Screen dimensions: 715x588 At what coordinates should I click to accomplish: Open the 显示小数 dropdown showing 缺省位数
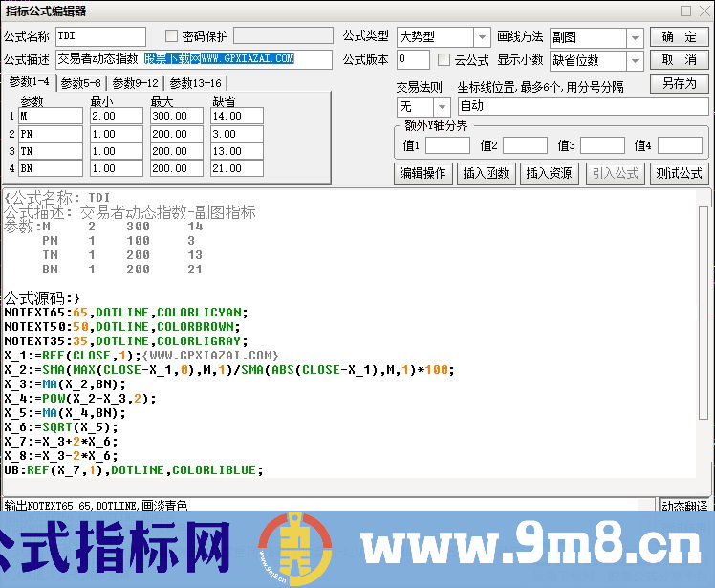635,60
